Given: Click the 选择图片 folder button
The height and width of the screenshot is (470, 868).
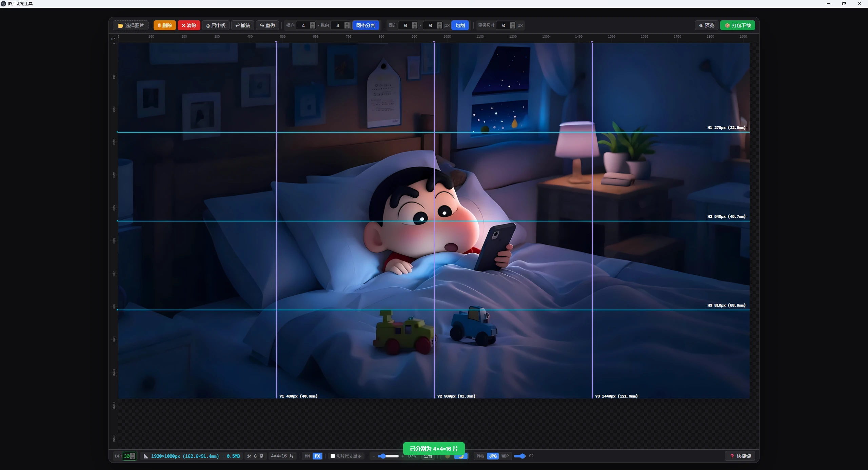Looking at the screenshot, I should pyautogui.click(x=131, y=25).
